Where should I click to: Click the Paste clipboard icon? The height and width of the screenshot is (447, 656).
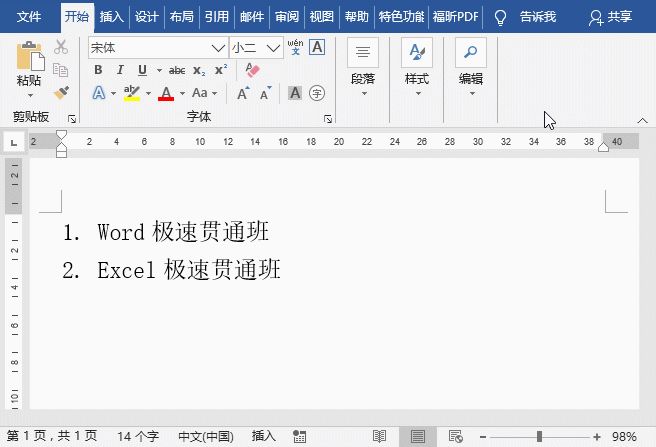(x=30, y=56)
